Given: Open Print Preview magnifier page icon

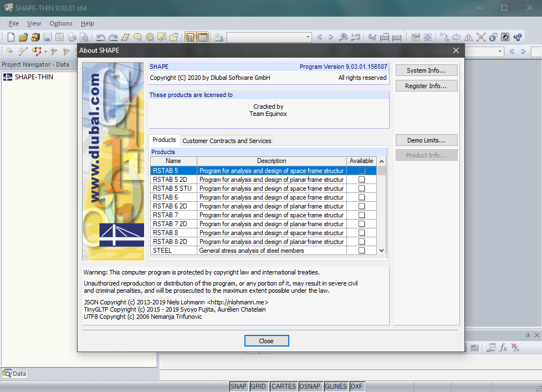Looking at the screenshot, I should tap(84, 37).
